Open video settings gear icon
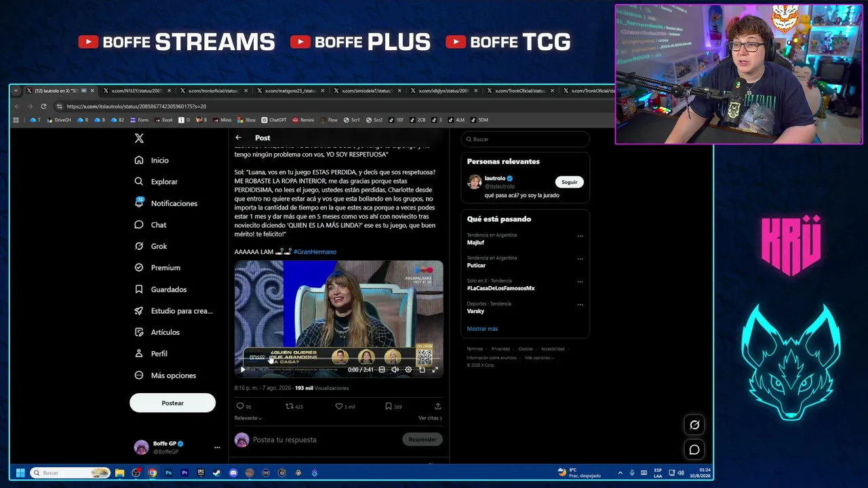Screen dimensions: 868x488 (x=408, y=370)
